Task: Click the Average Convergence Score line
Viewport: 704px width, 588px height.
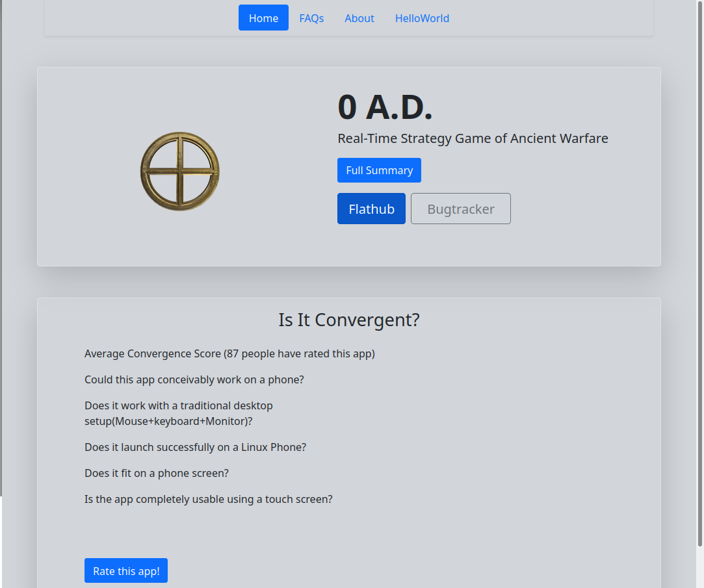Action: pyautogui.click(x=229, y=354)
